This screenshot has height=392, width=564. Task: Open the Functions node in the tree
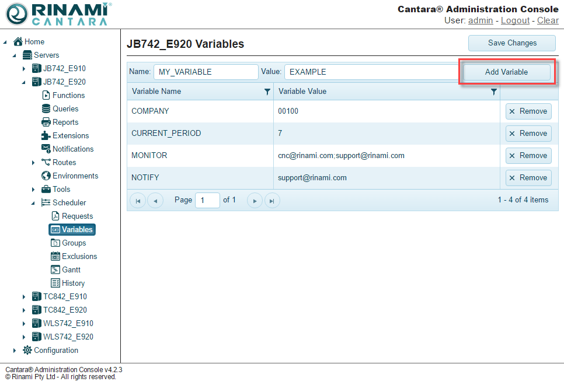point(68,95)
